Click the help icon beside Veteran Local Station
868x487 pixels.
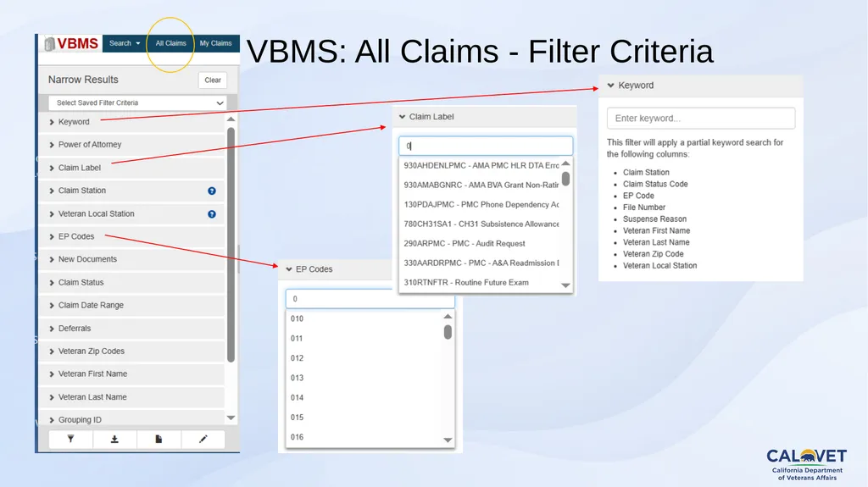tap(211, 214)
